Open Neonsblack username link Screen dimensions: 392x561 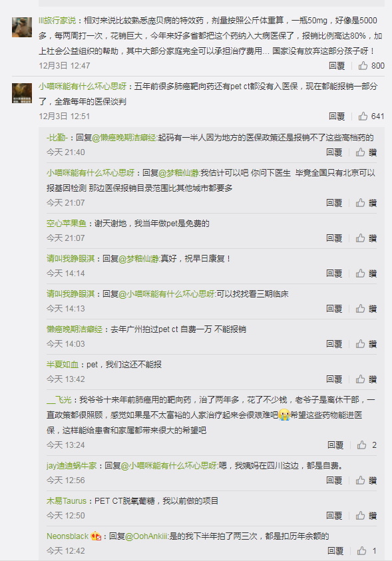coord(67,536)
